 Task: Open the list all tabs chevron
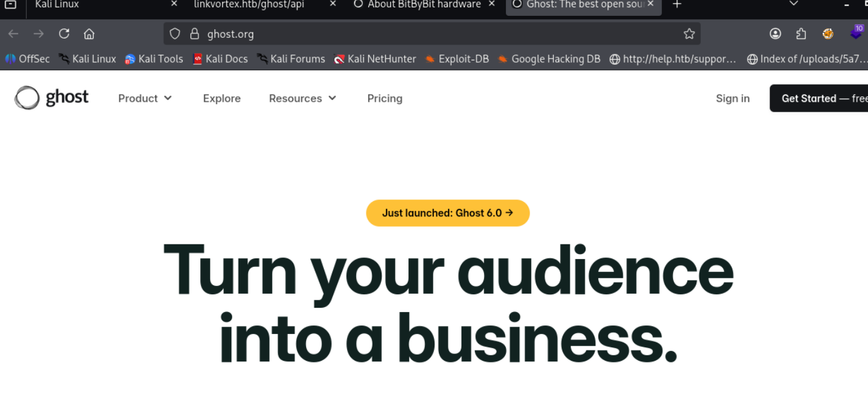point(793,4)
